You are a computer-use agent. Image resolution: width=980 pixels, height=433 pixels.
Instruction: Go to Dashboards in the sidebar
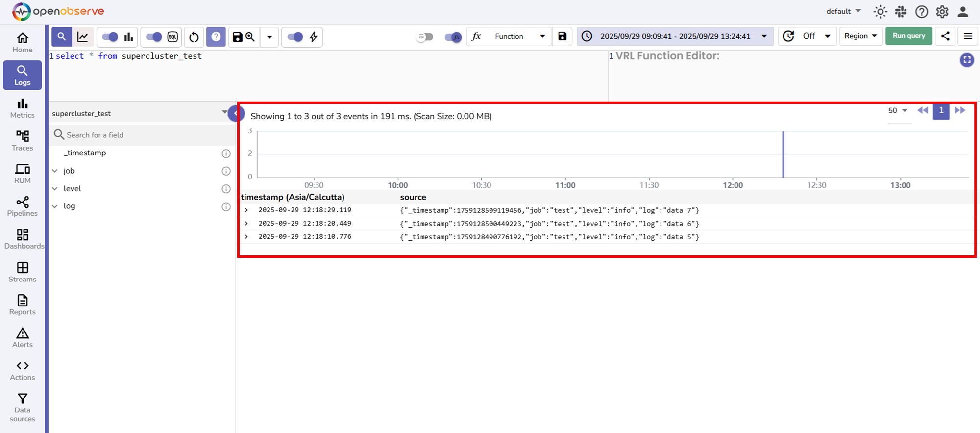click(x=23, y=239)
